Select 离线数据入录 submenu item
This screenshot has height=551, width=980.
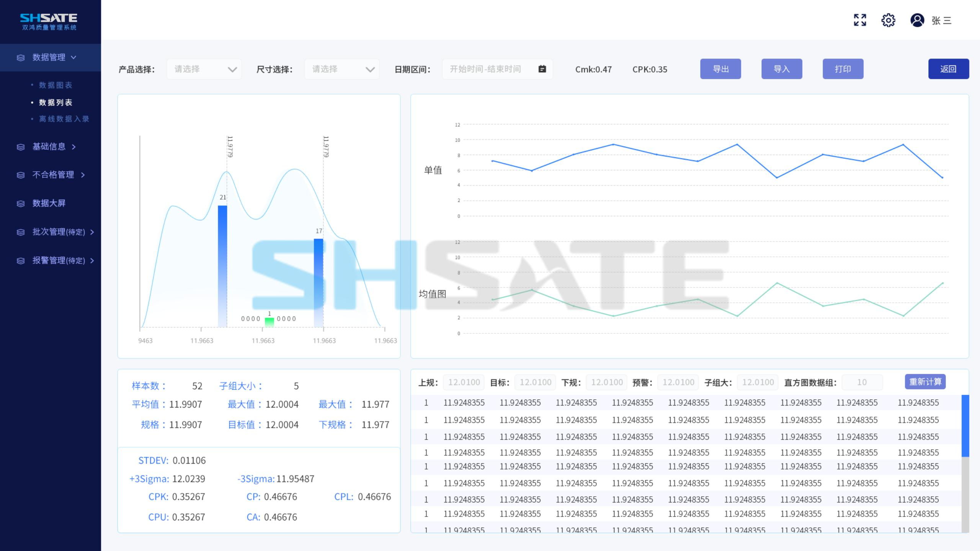tap(64, 119)
